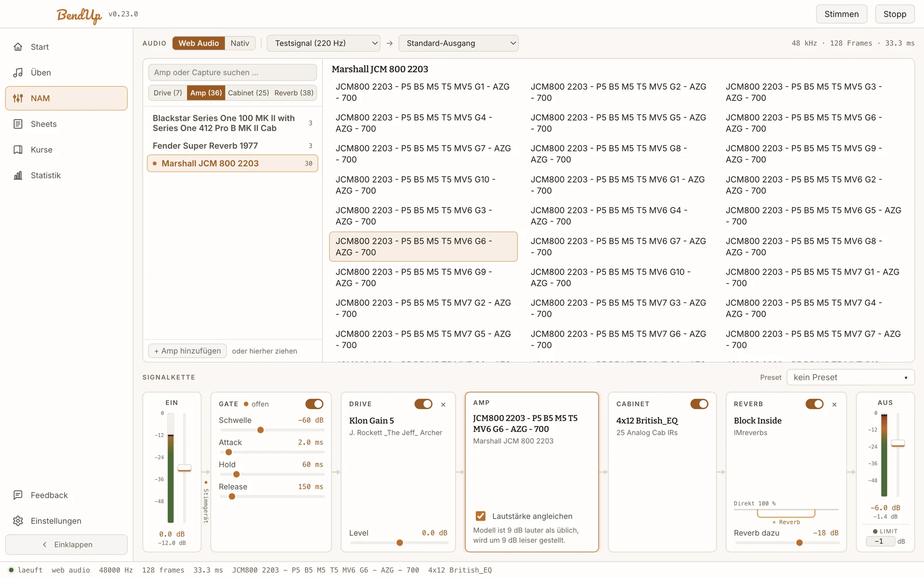
Task: Toggle the Gate switch off
Action: pyautogui.click(x=314, y=404)
